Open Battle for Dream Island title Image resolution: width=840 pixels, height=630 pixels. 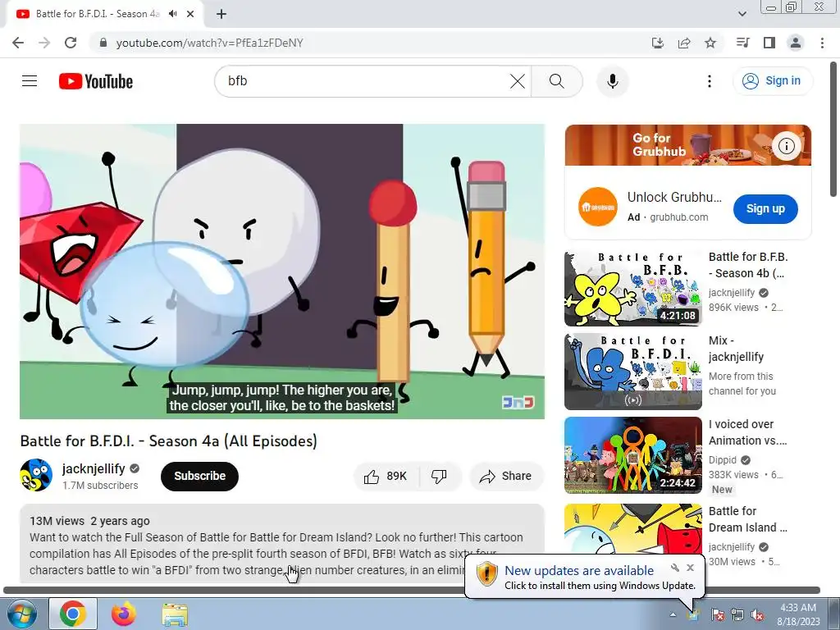pos(747,519)
